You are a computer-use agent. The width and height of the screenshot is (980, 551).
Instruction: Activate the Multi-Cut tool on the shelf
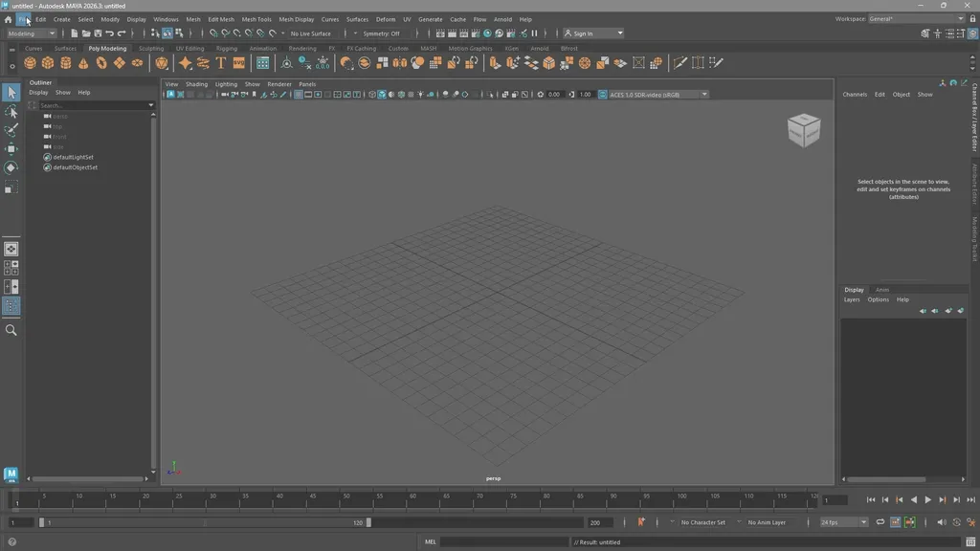click(x=680, y=62)
